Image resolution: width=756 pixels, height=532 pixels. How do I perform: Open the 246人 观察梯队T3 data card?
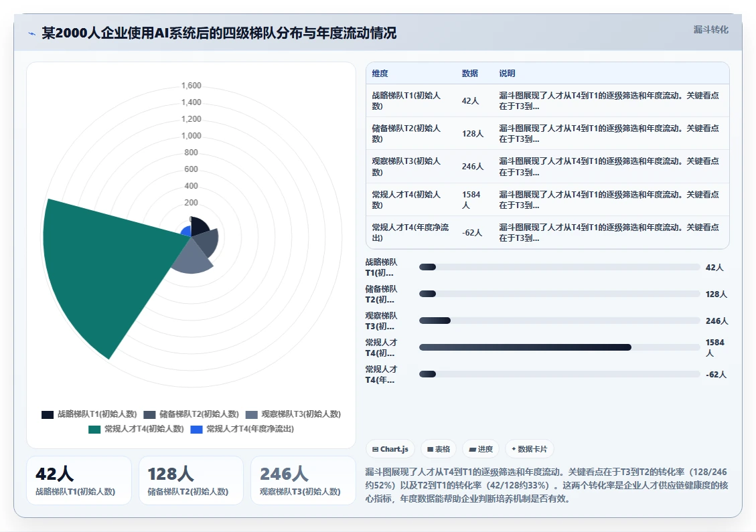tap(303, 480)
